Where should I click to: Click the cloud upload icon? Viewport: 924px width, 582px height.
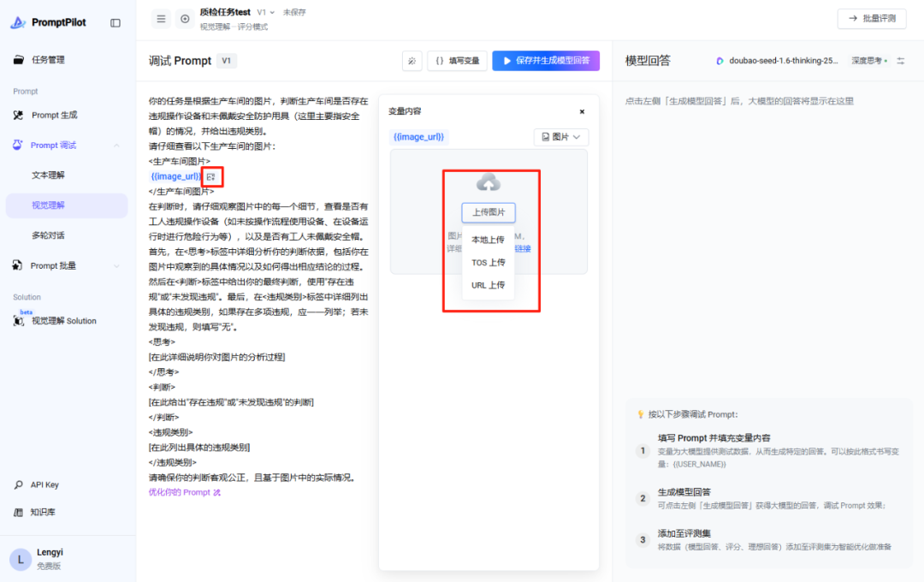click(x=489, y=183)
